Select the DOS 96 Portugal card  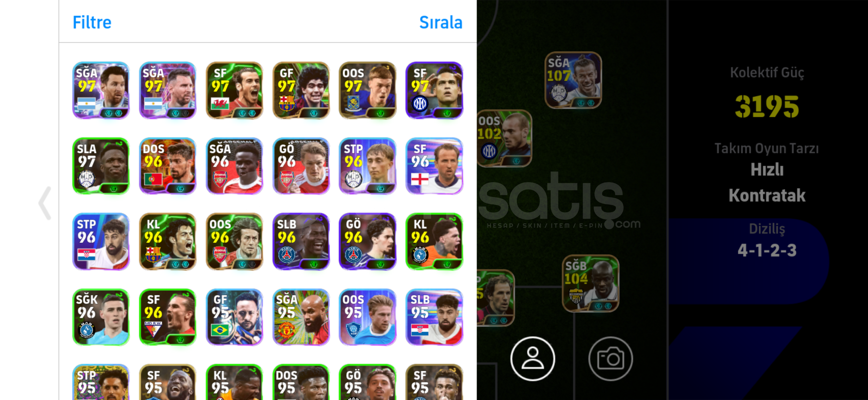168,166
